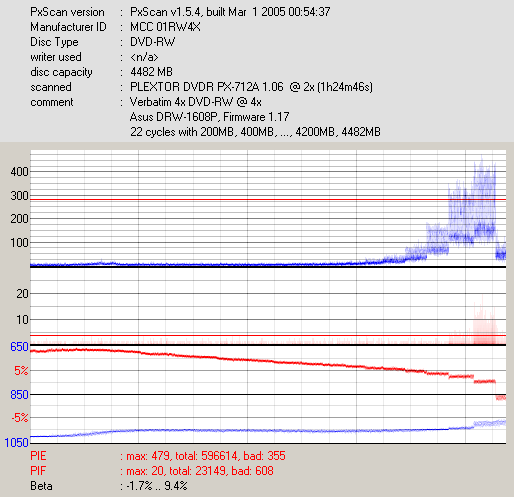Click the Beta -1.7% .. 9.4% value
514x497 pixels.
point(157,486)
